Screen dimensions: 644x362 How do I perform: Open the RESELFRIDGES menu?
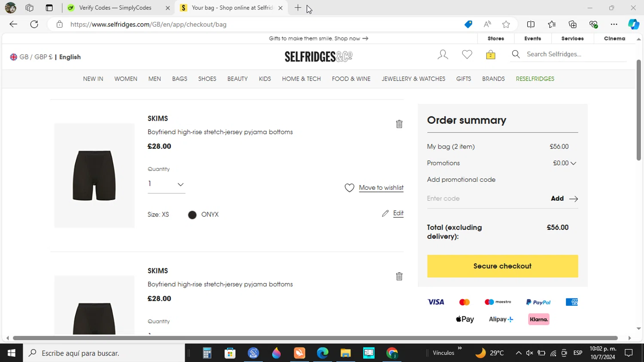pyautogui.click(x=535, y=79)
